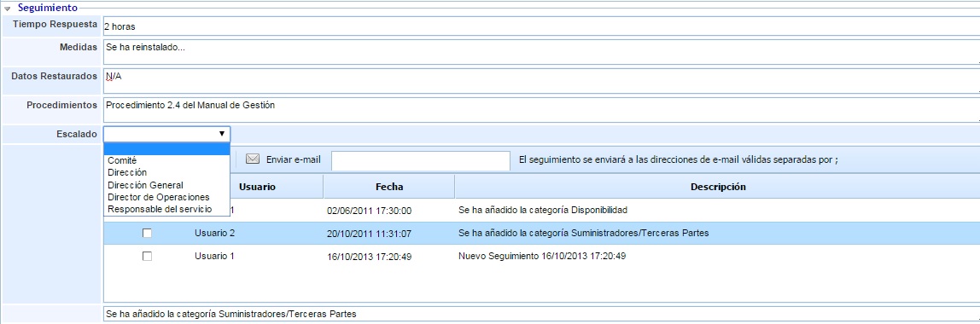Sort by the Descripción column header

[717, 187]
